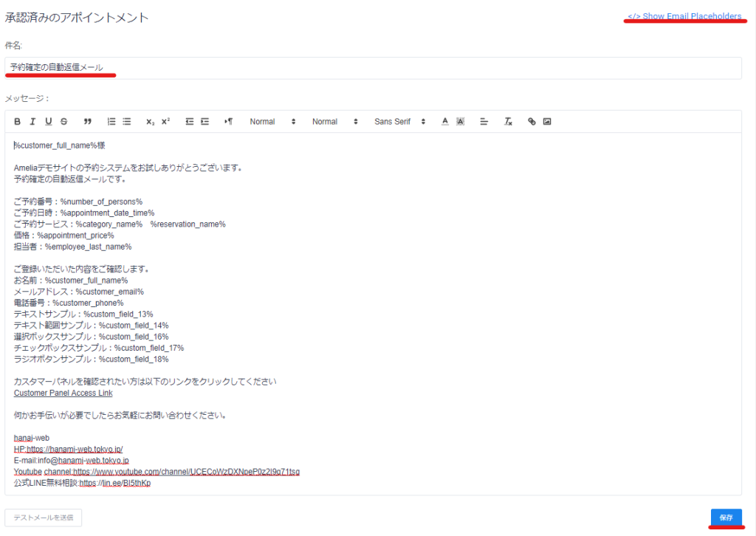Image resolution: width=756 pixels, height=536 pixels.
Task: Insert a blockquote
Action: 87,122
